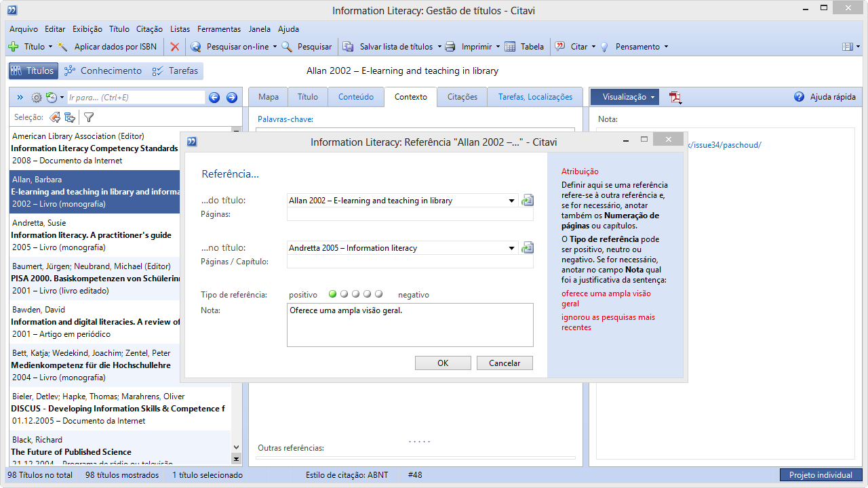Apply data by ISBN wand icon
The width and height of the screenshot is (868, 488).
point(63,47)
